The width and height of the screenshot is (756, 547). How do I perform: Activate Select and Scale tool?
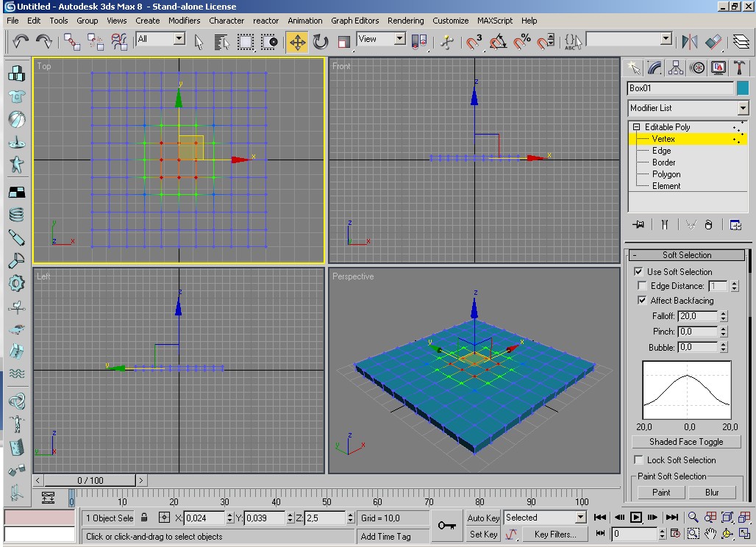(343, 42)
